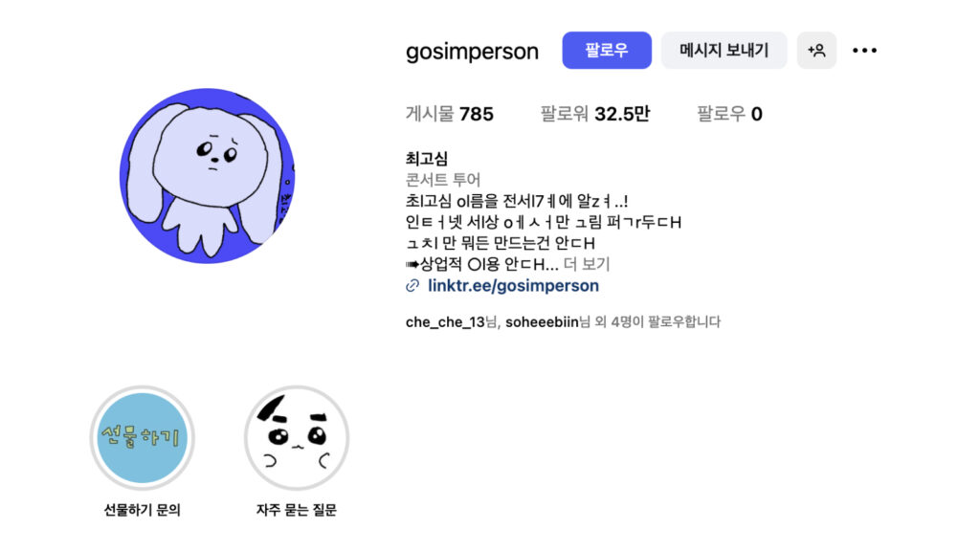The height and width of the screenshot is (551, 980).
Task: Open the 팔로워 32.5만 followers list
Action: tap(594, 114)
